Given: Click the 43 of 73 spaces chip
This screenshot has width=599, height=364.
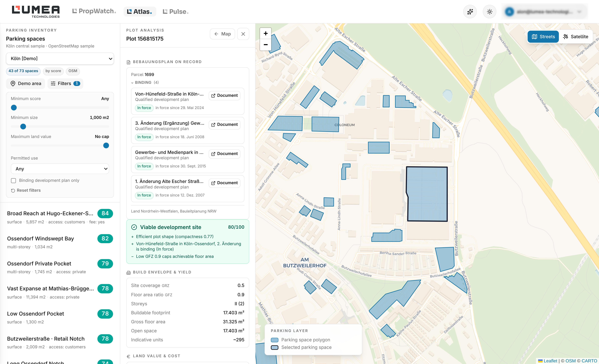Looking at the screenshot, I should [x=23, y=71].
